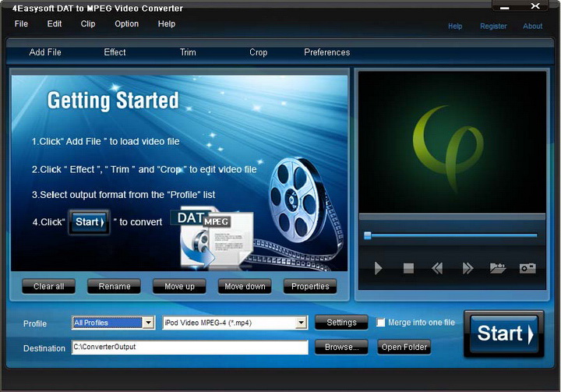Click the rewind double-arrow icon
Image resolution: width=561 pixels, height=392 pixels.
[437, 268]
